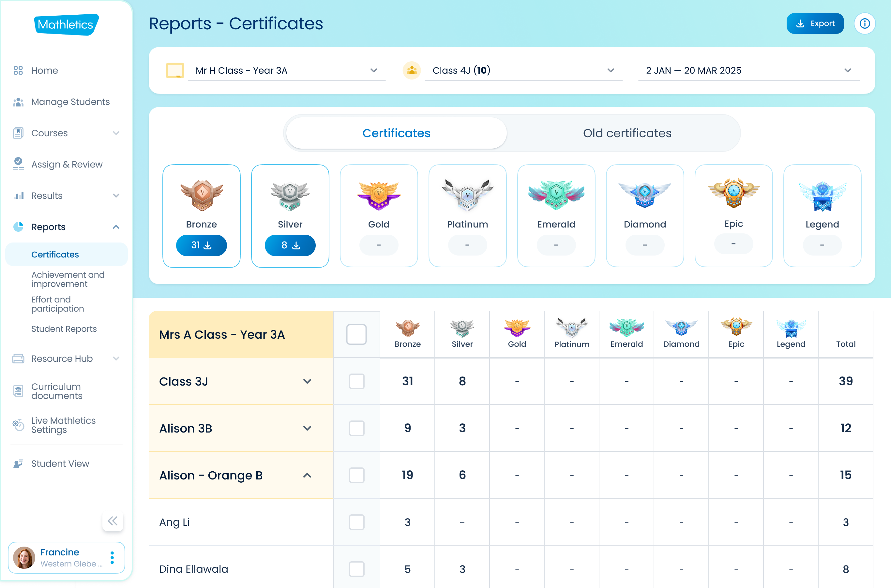Screen dimensions: 891x588
Task: Click Class 3J total value 39
Action: (846, 381)
